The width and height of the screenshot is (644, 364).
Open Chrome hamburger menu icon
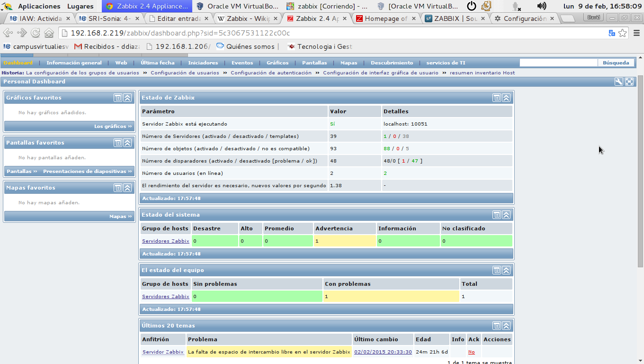(635, 33)
